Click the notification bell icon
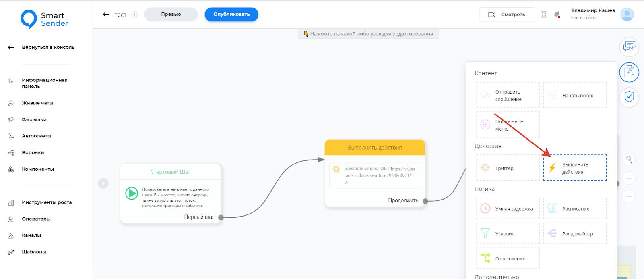The image size is (644, 279). [x=557, y=15]
